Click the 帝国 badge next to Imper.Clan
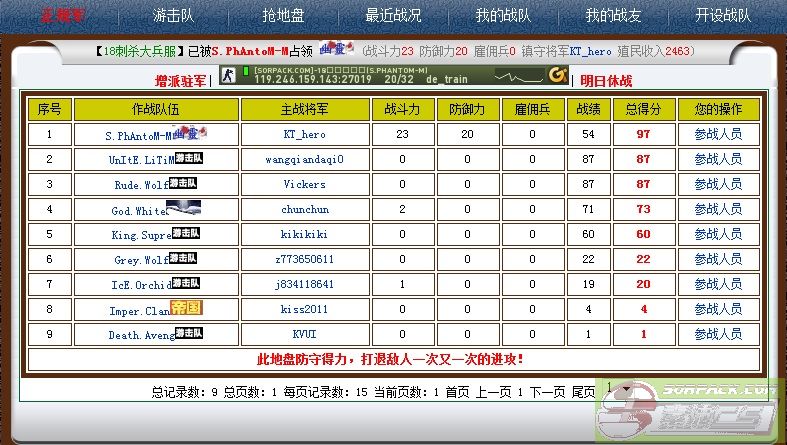The height and width of the screenshot is (445, 787). point(187,308)
